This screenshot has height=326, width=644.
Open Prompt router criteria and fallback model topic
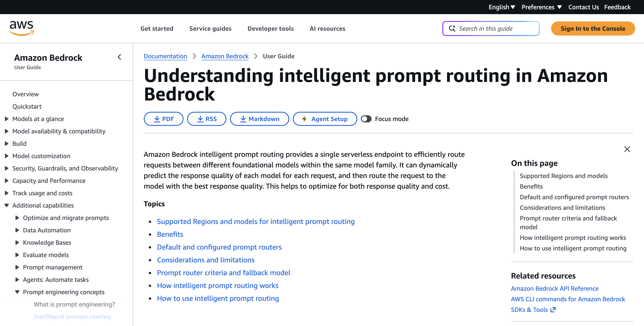coord(224,273)
